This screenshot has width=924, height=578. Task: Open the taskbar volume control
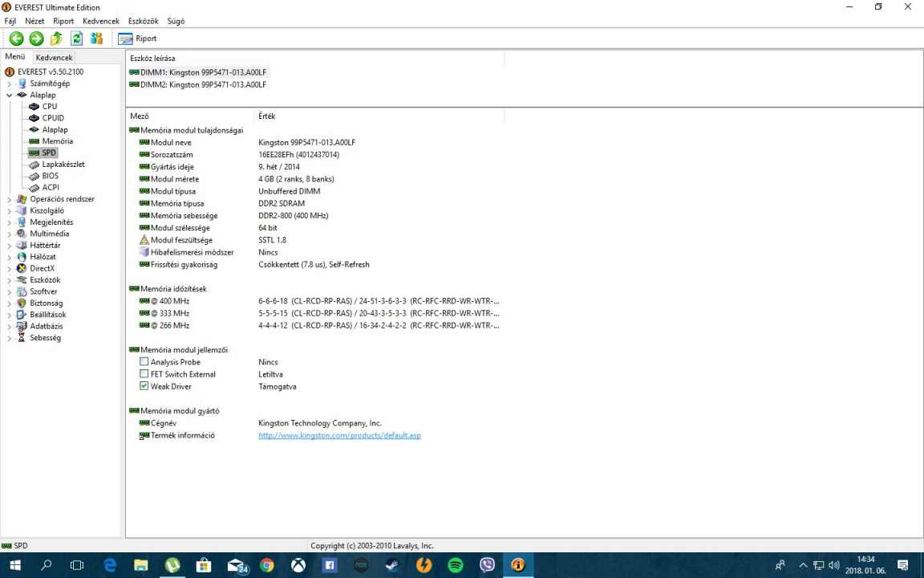(833, 566)
